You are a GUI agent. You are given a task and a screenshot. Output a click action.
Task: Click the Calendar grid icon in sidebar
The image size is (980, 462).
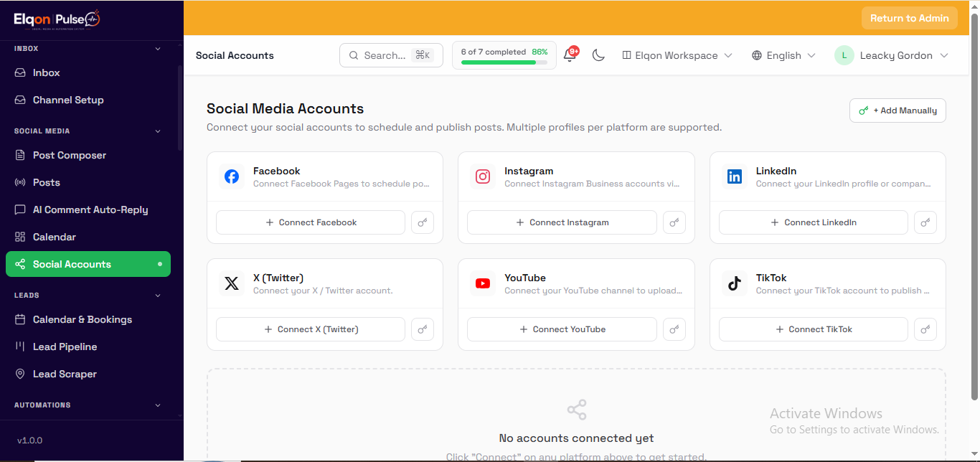pos(20,237)
